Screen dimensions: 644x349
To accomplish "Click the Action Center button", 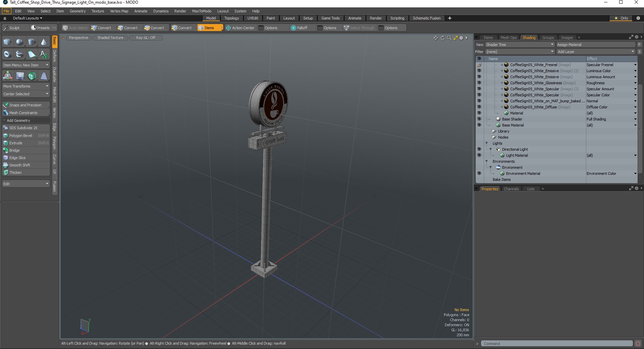I will (240, 28).
